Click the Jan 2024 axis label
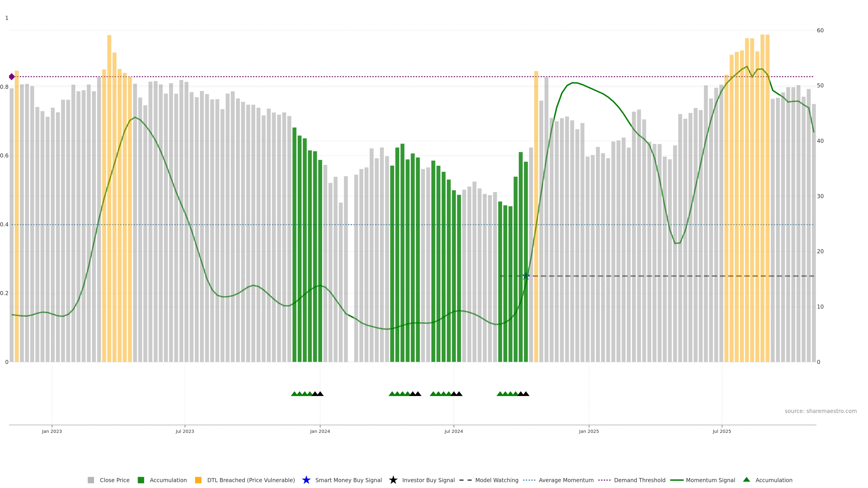 [320, 431]
